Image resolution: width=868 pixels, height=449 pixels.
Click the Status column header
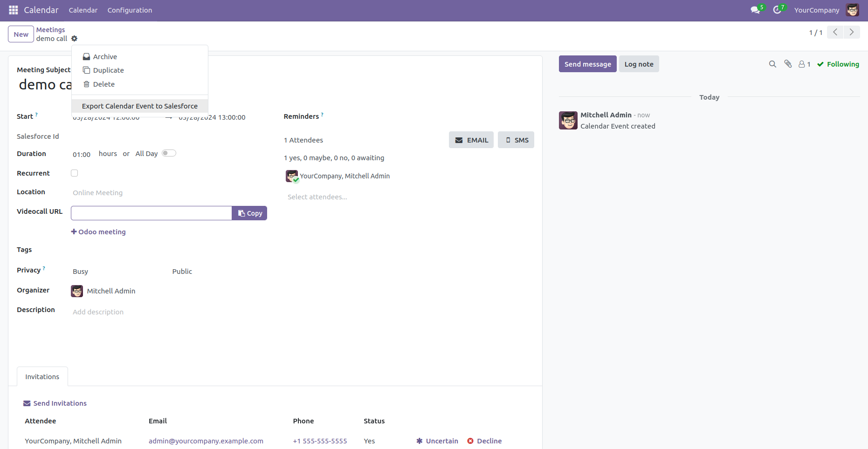pyautogui.click(x=374, y=421)
